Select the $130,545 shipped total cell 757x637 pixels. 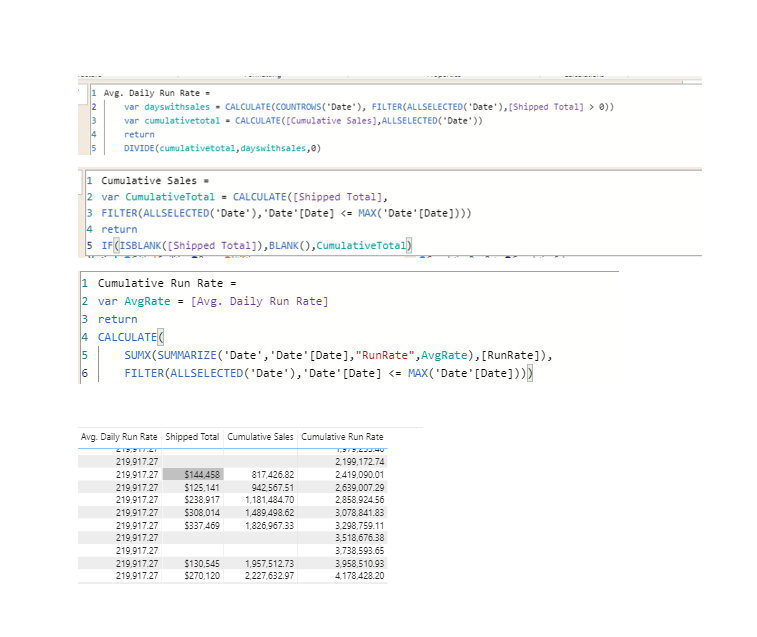[x=202, y=564]
